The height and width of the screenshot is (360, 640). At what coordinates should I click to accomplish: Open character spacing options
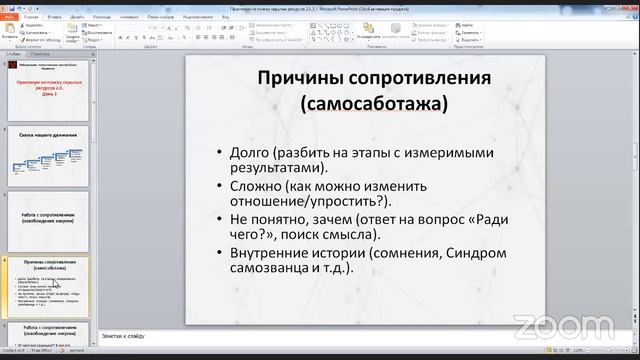click(161, 38)
